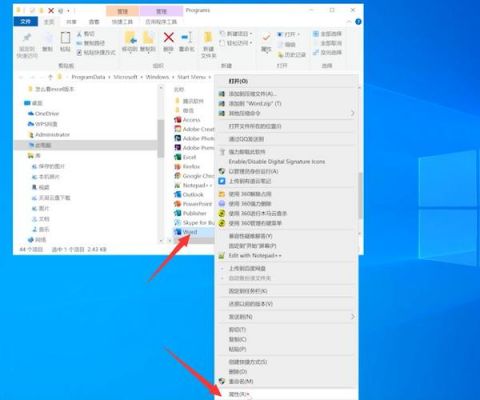Select the Excel shortcut
The width and height of the screenshot is (480, 400).
pyautogui.click(x=185, y=157)
